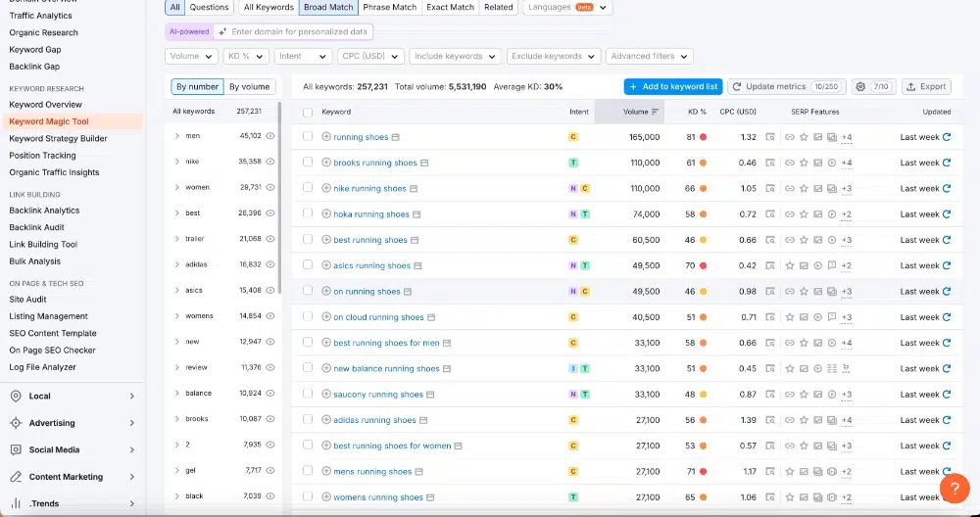Select the Exact Match tab
980x517 pixels.
coord(450,8)
